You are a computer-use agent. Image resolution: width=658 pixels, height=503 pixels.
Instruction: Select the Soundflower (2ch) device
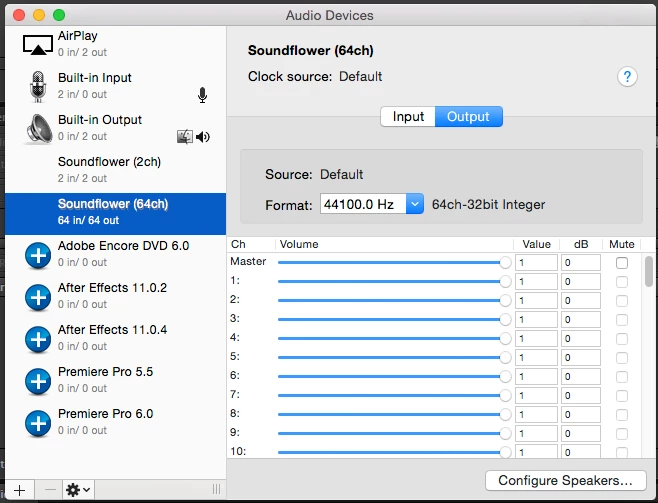pos(115,172)
